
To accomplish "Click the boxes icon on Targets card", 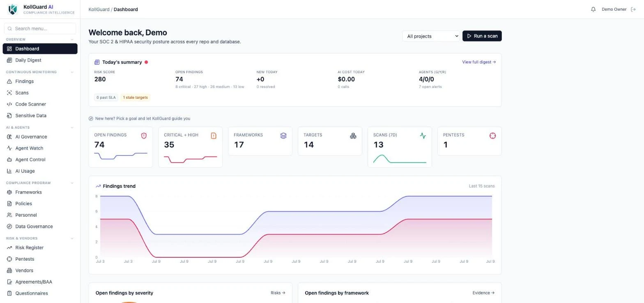I will [353, 136].
